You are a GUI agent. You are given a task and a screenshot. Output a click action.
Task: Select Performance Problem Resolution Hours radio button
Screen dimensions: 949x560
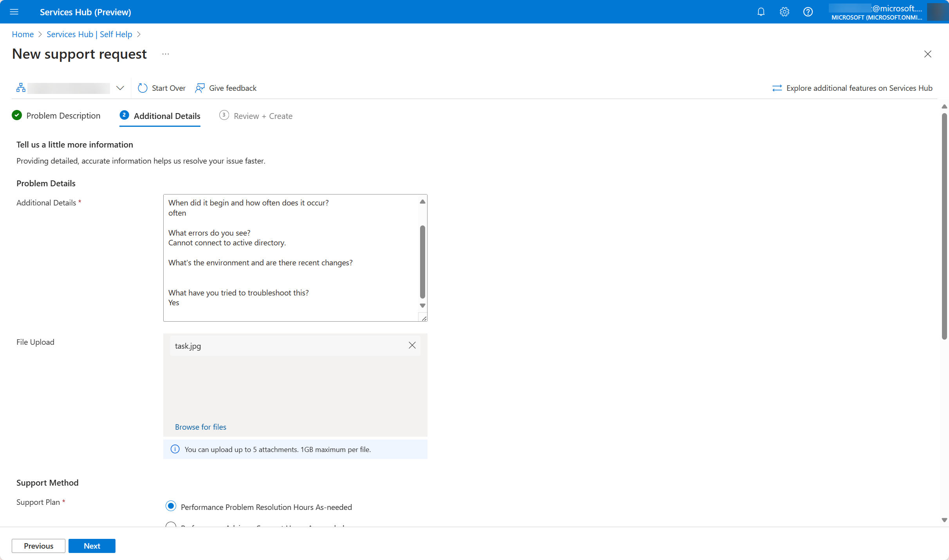(171, 507)
